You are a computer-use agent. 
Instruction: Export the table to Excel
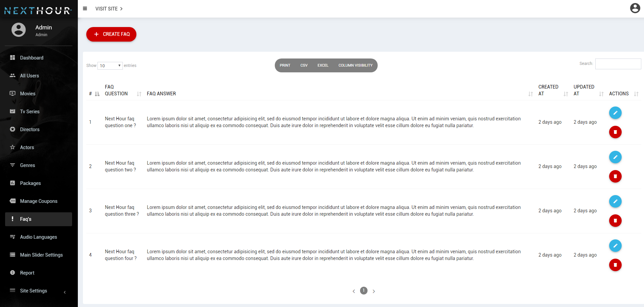click(323, 65)
